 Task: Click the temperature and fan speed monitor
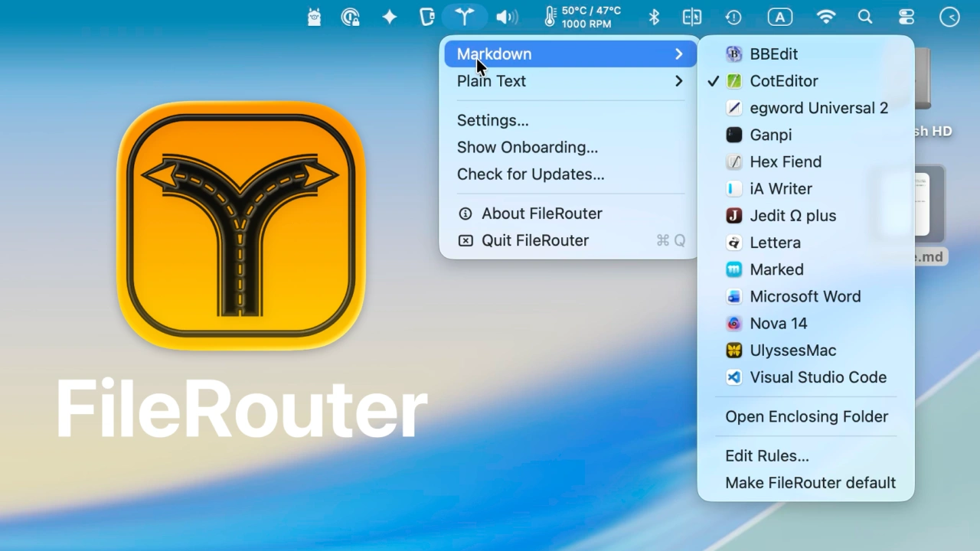click(x=582, y=17)
